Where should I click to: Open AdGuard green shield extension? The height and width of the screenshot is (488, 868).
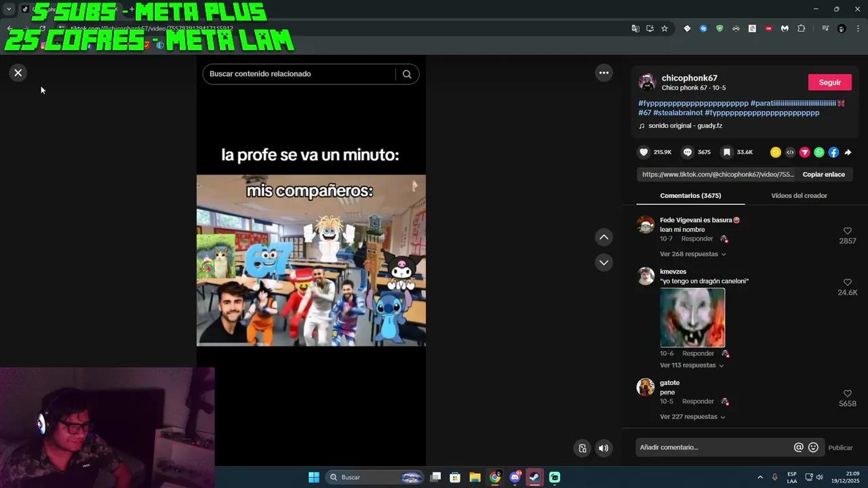pos(719,28)
